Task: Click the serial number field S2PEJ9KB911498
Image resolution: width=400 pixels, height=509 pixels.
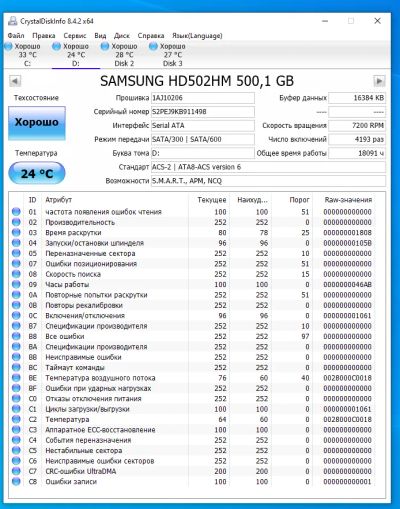Action: (203, 112)
